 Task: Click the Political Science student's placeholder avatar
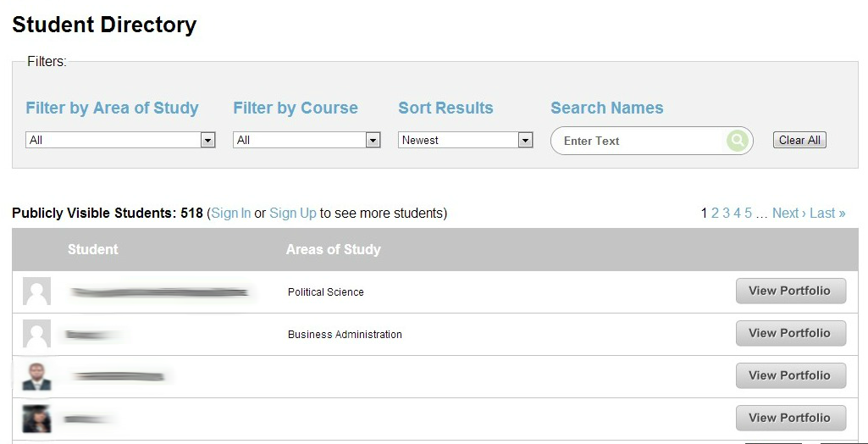[36, 291]
